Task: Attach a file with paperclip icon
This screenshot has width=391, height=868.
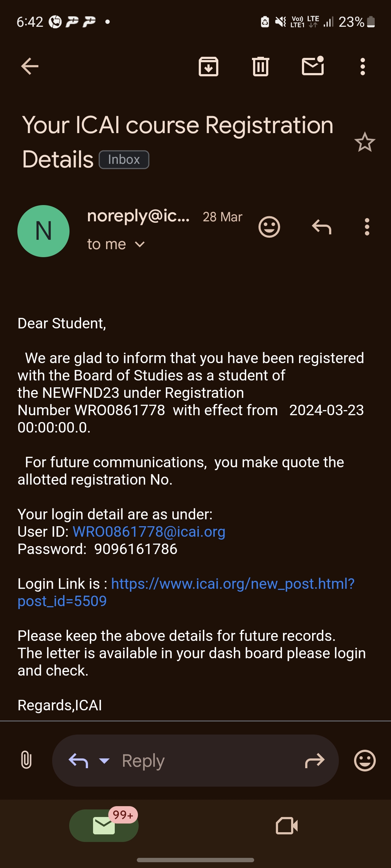Action: coord(26,759)
